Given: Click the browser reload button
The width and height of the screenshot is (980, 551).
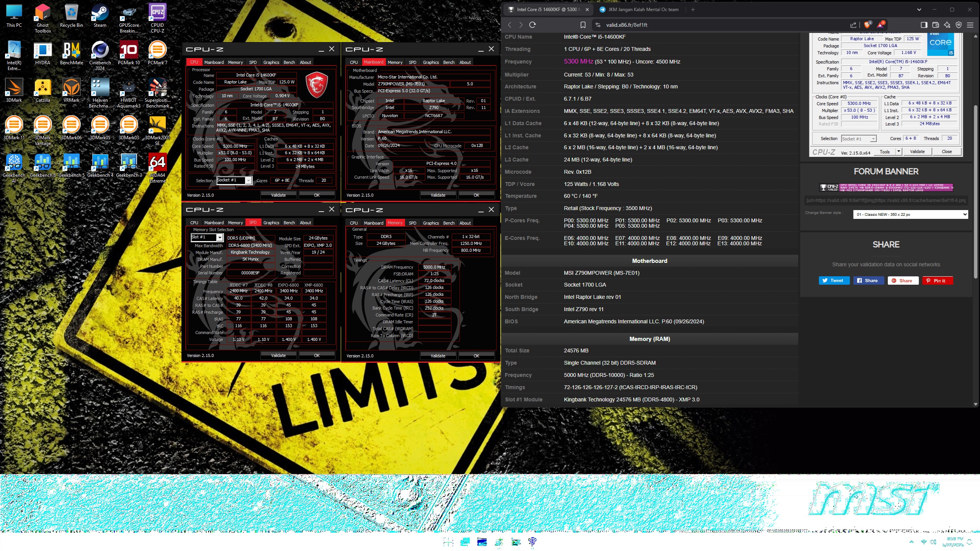Looking at the screenshot, I should (x=532, y=25).
